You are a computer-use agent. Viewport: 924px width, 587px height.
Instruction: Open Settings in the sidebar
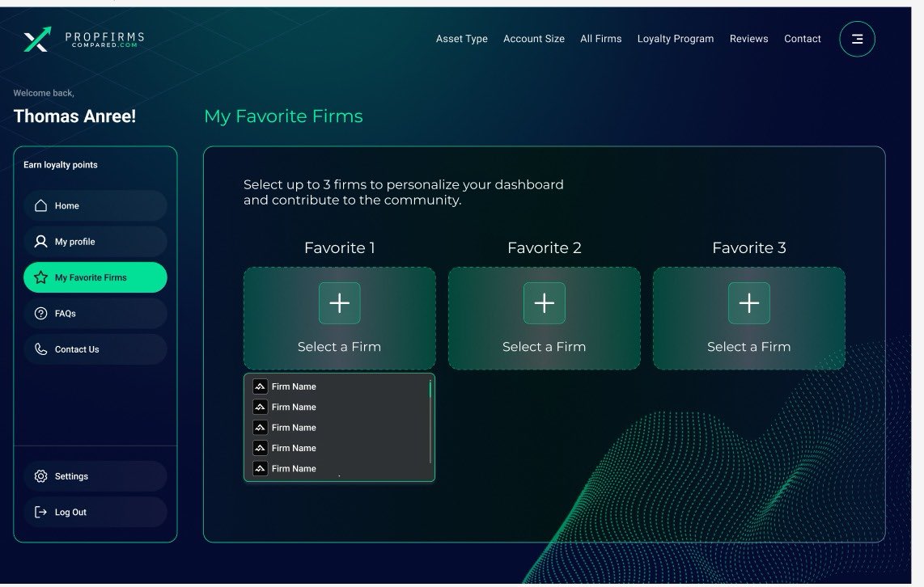pyautogui.click(x=95, y=476)
